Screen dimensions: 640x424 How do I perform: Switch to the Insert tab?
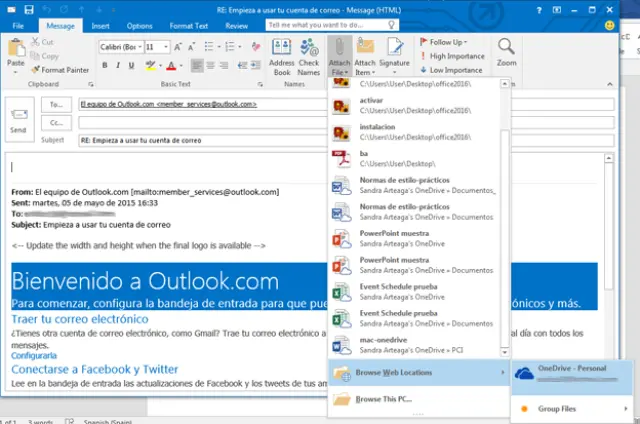coord(101,24)
